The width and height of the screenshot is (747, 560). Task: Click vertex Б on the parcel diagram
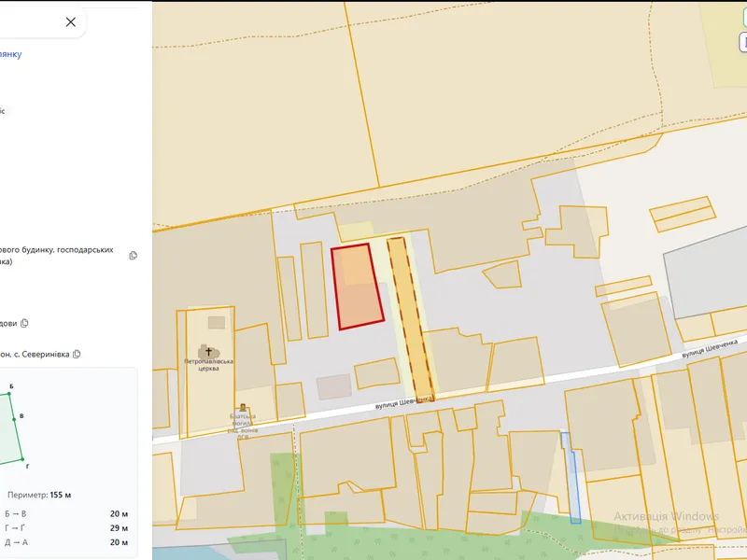(x=8, y=393)
